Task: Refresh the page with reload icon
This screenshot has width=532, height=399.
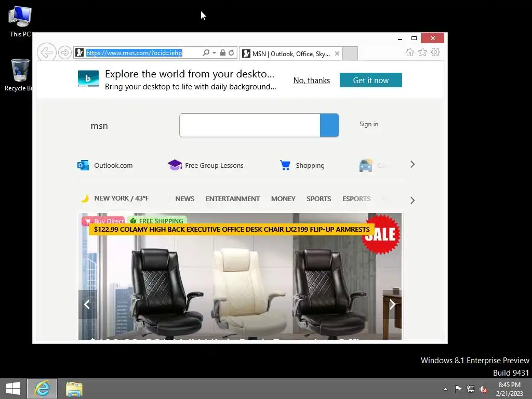Action: 231,52
